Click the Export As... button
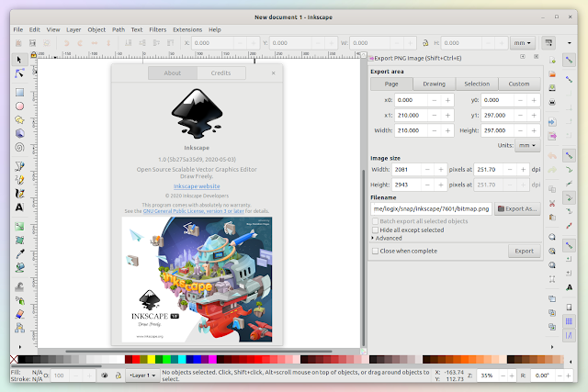Image resolution: width=588 pixels, height=392 pixels. coord(517,208)
